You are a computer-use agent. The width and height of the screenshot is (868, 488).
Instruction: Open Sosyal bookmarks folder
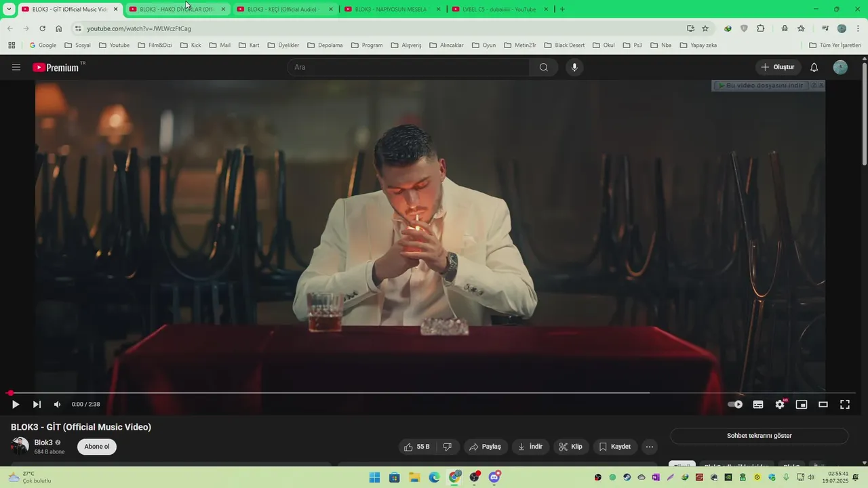(77, 45)
